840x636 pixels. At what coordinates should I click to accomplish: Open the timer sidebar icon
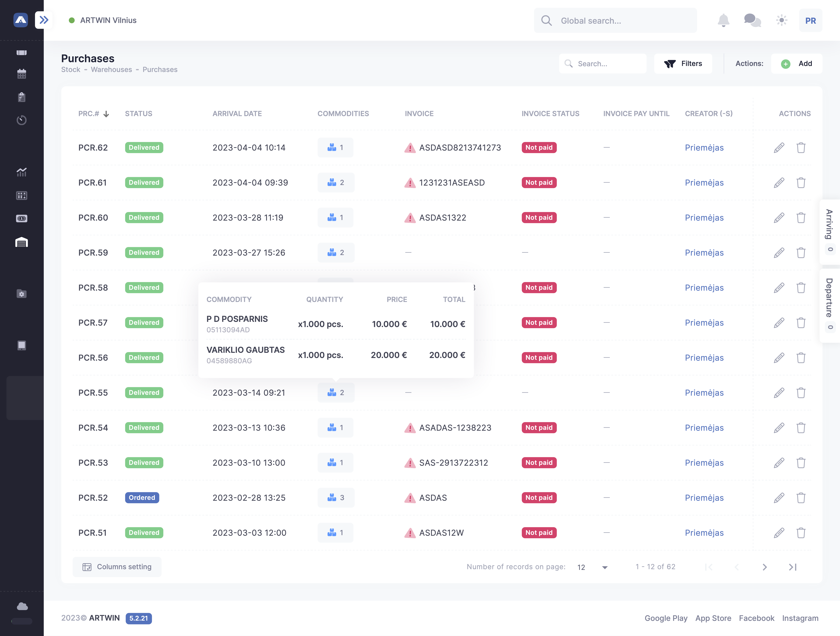click(x=22, y=120)
